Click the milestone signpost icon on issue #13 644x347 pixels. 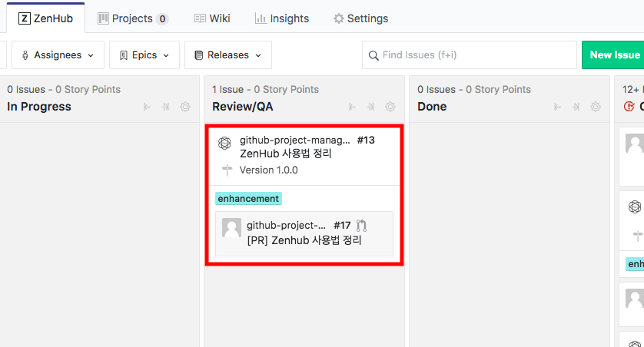[x=227, y=170]
